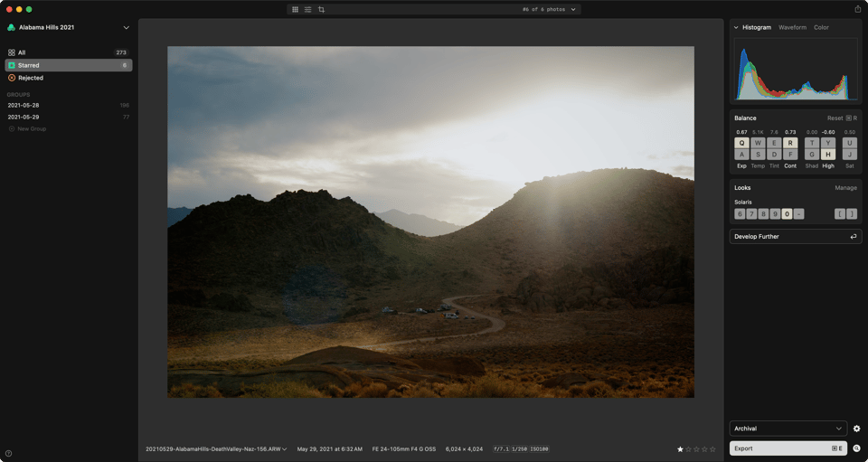Open the list view icon in toolbar
Image resolution: width=868 pixels, height=462 pixels.
(307, 9)
